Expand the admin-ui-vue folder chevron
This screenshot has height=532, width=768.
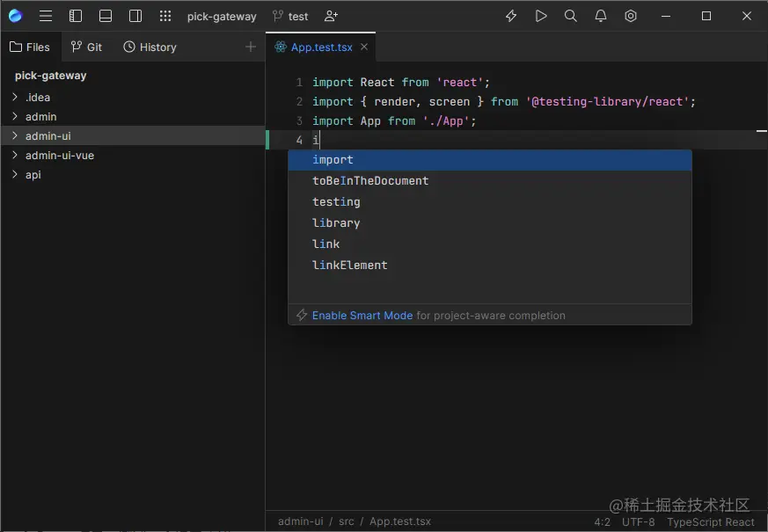coord(15,155)
